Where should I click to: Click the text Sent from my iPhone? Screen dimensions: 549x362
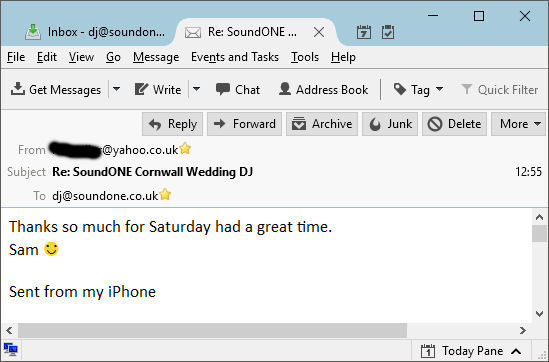tap(82, 292)
